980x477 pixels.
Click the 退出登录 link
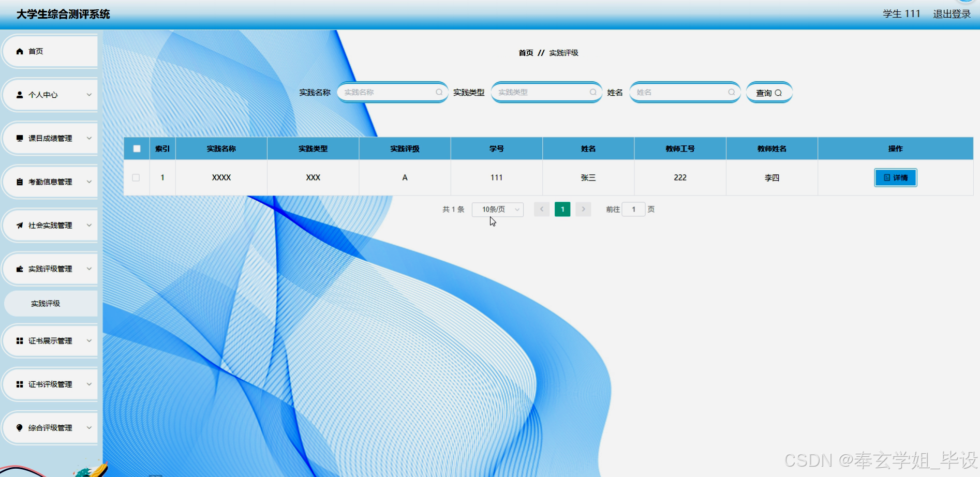(952, 14)
